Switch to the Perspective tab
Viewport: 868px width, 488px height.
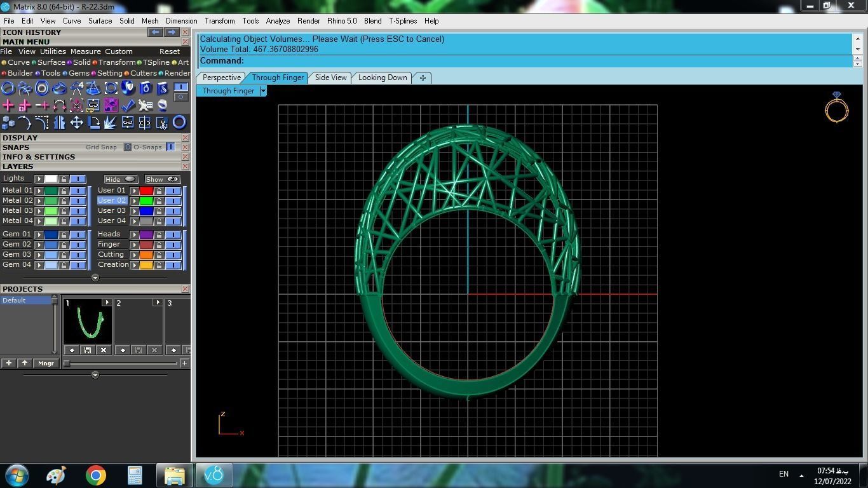point(221,78)
